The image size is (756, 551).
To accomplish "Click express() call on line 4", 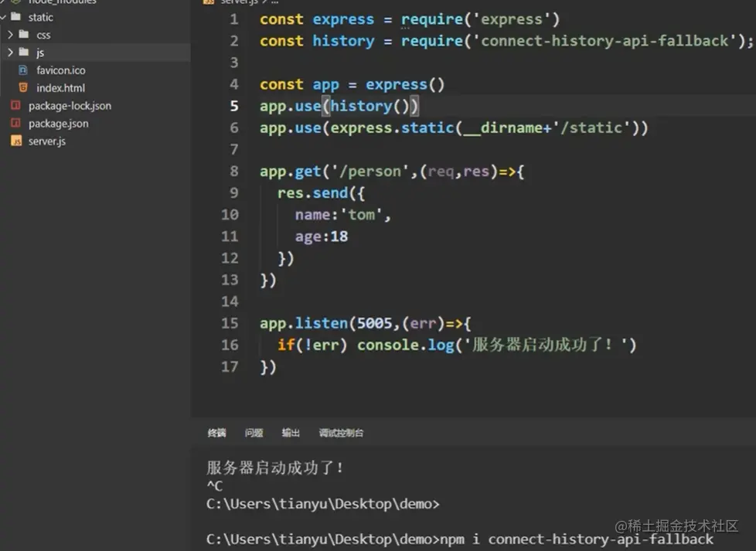I will tap(405, 84).
